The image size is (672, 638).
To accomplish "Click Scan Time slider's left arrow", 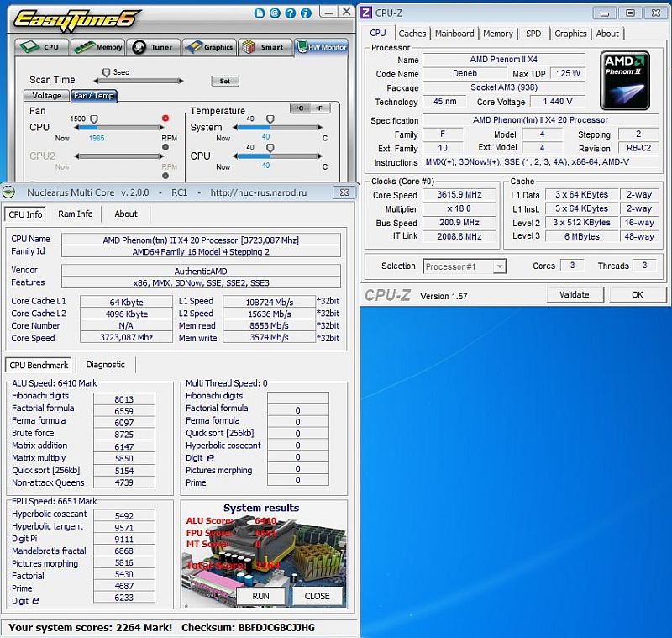I will pyautogui.click(x=96, y=81).
